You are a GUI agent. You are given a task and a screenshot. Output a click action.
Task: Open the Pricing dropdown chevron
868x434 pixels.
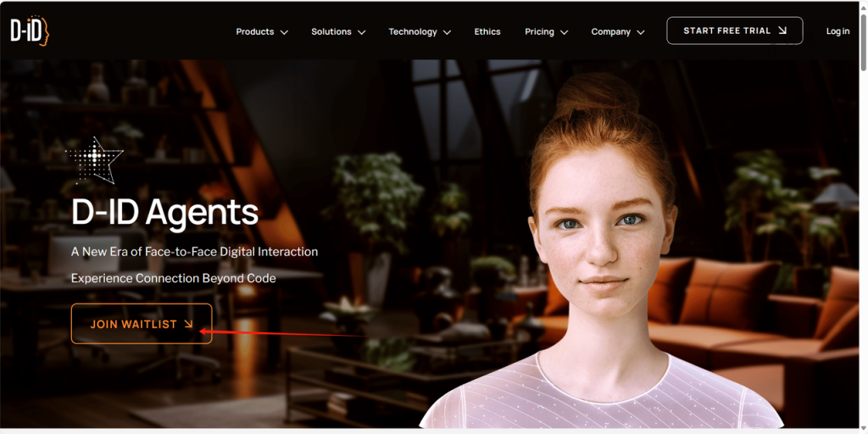pos(564,32)
